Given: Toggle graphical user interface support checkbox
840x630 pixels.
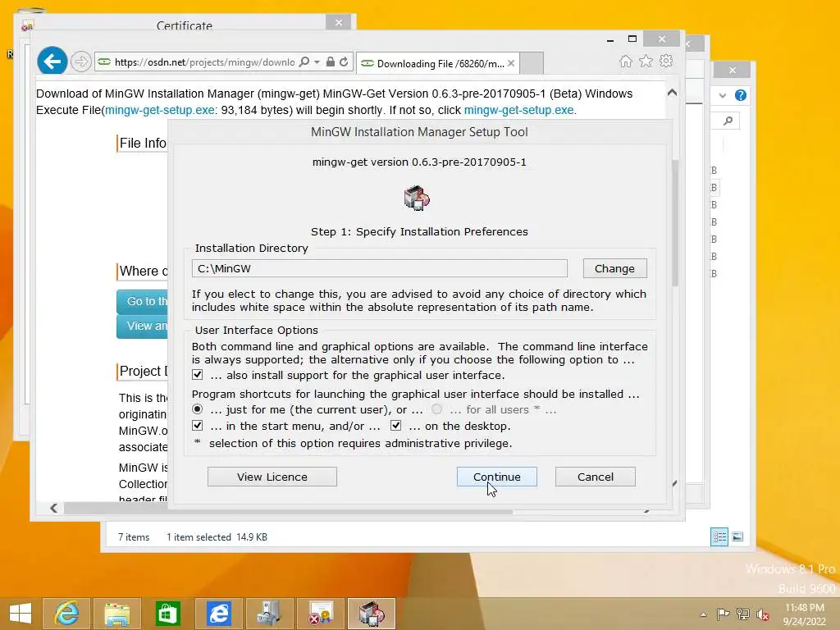Looking at the screenshot, I should (198, 374).
